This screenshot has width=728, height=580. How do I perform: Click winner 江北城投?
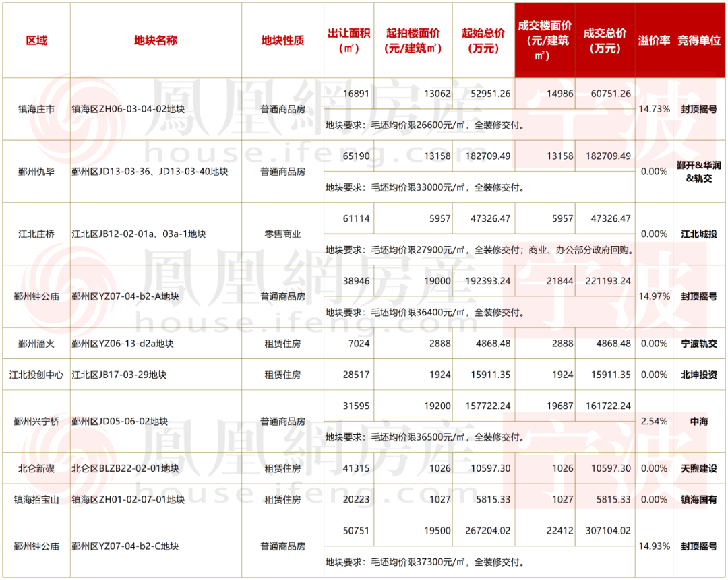click(x=699, y=234)
